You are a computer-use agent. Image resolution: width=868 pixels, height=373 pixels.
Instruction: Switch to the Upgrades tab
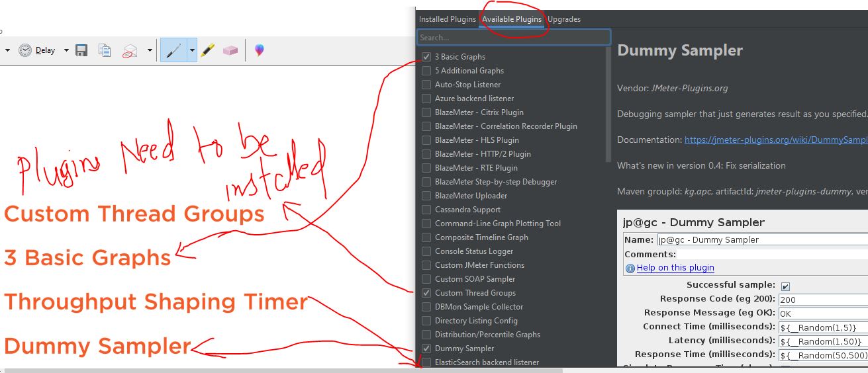tap(563, 19)
